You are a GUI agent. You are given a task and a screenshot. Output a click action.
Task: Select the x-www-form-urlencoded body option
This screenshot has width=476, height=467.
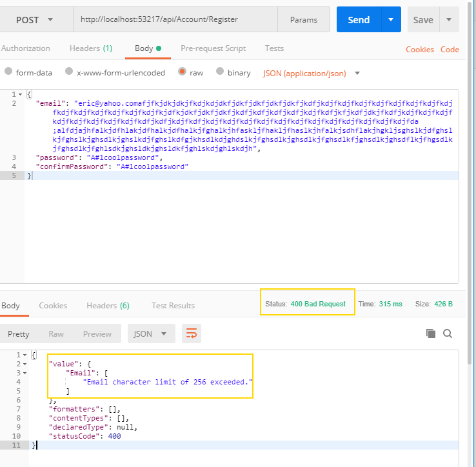[x=70, y=73]
